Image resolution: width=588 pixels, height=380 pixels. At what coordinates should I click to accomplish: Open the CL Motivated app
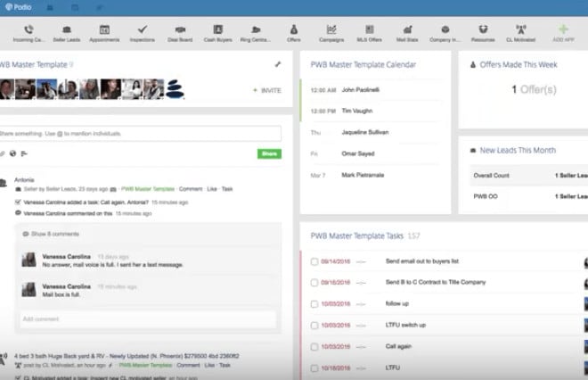(521, 33)
